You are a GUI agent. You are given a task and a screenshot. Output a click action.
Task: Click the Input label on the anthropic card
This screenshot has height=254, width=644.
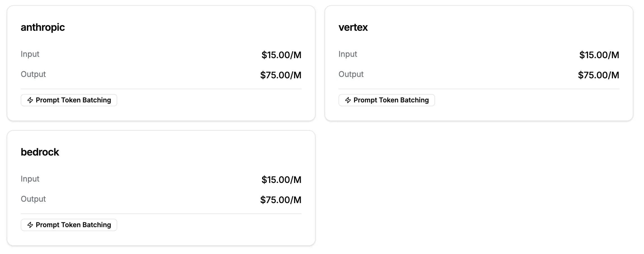pos(30,54)
